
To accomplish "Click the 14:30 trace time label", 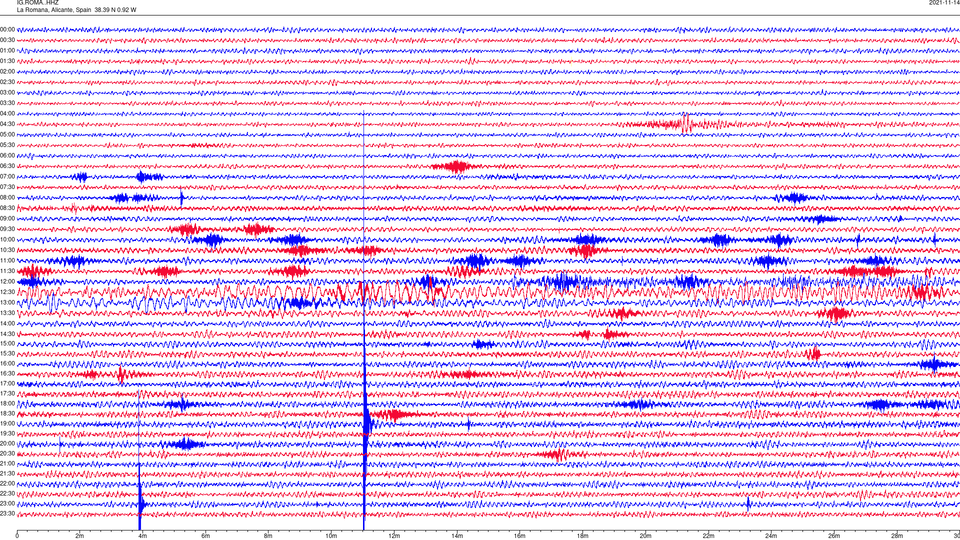I will 7,334.
